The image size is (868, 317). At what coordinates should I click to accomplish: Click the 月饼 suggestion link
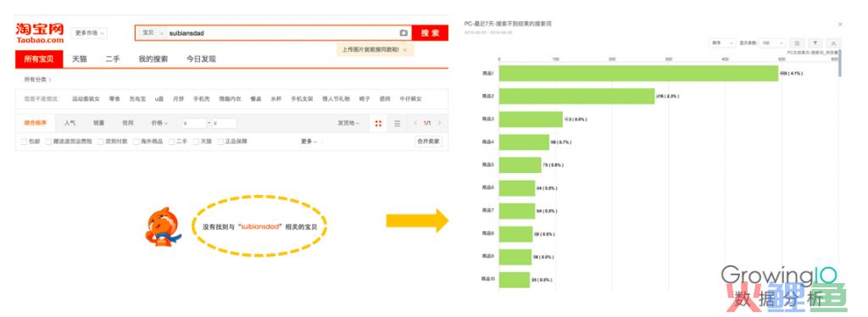[x=178, y=99]
